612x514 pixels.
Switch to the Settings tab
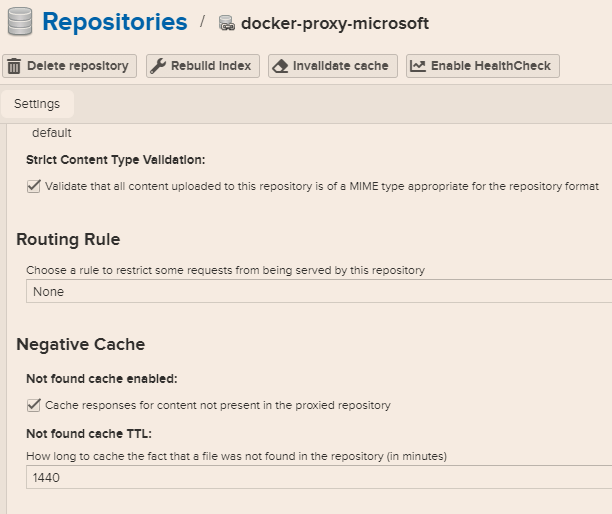pos(37,104)
